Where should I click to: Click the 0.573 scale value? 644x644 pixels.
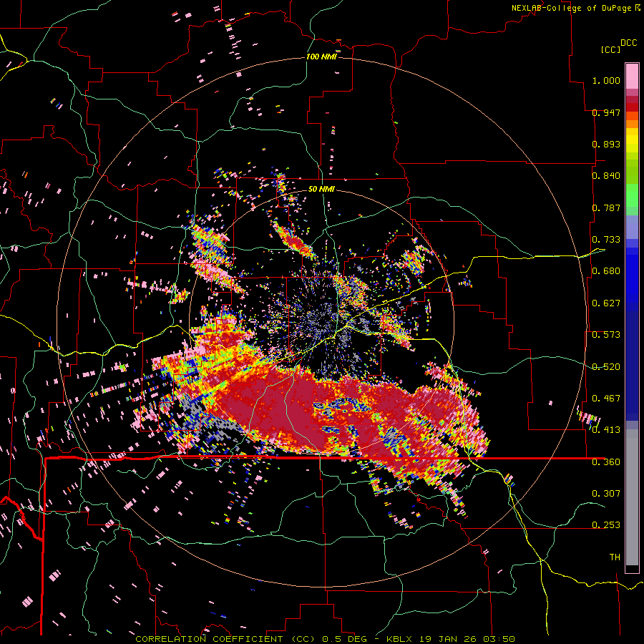tap(606, 335)
